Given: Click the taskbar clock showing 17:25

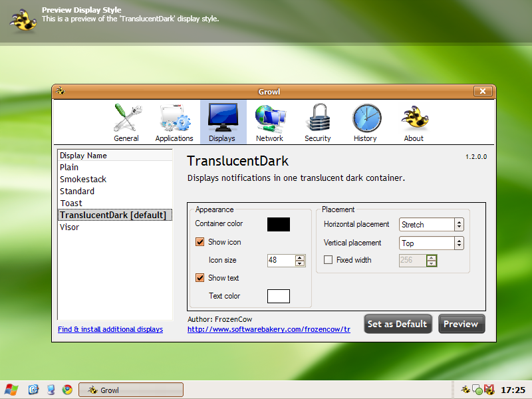Looking at the screenshot, I should coord(513,390).
